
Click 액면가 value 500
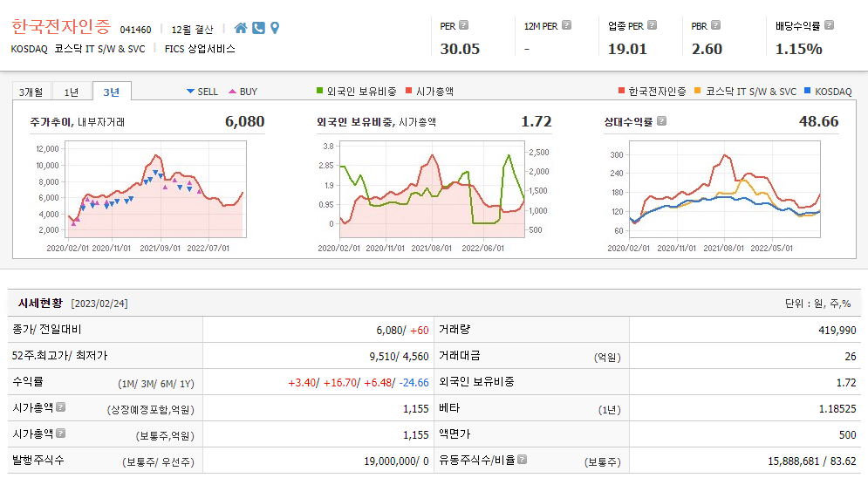(848, 435)
